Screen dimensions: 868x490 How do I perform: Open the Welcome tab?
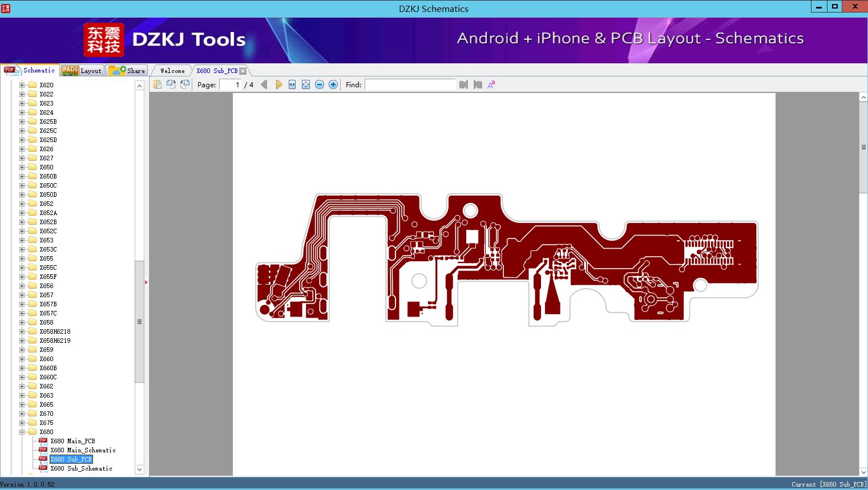coord(172,71)
